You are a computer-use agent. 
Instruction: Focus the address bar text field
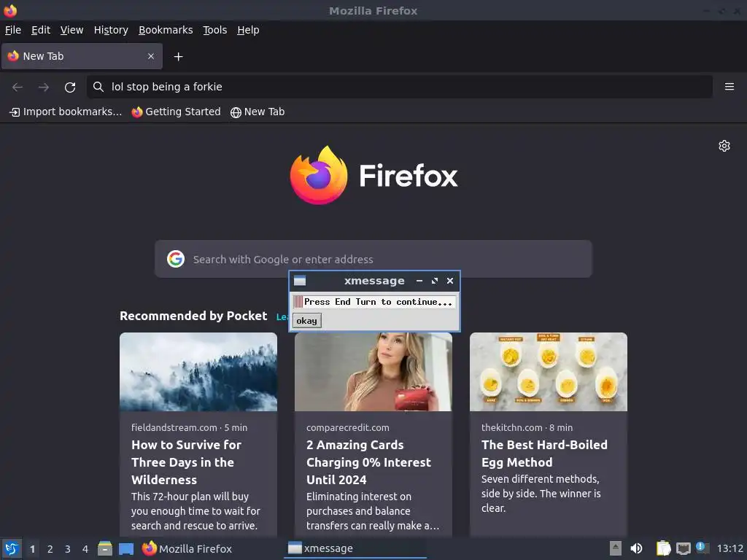click(x=400, y=87)
